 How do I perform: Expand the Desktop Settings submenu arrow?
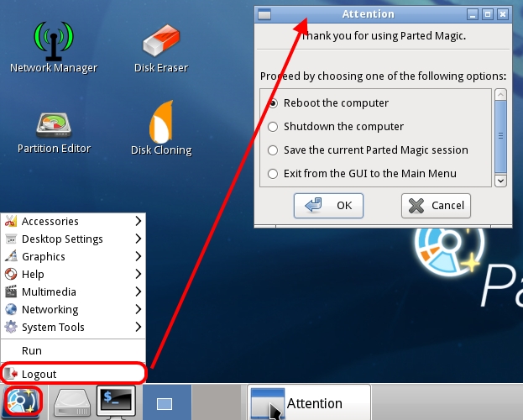pyautogui.click(x=139, y=239)
